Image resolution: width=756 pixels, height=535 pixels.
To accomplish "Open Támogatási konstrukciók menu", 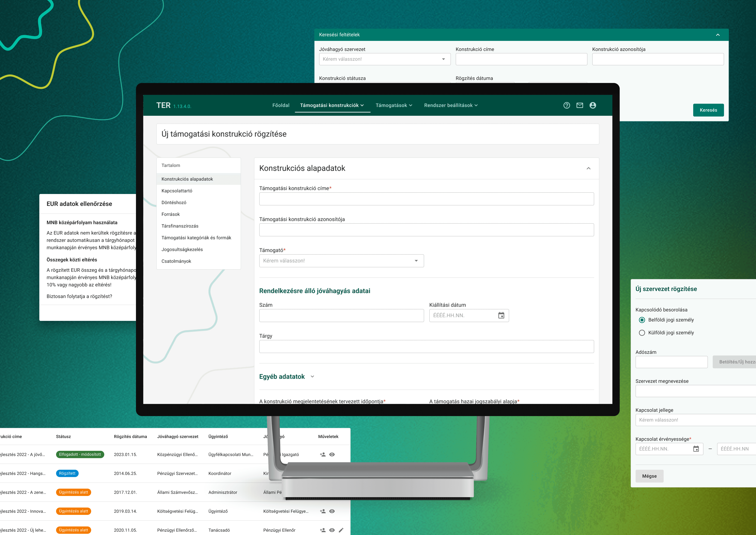I will [x=332, y=105].
